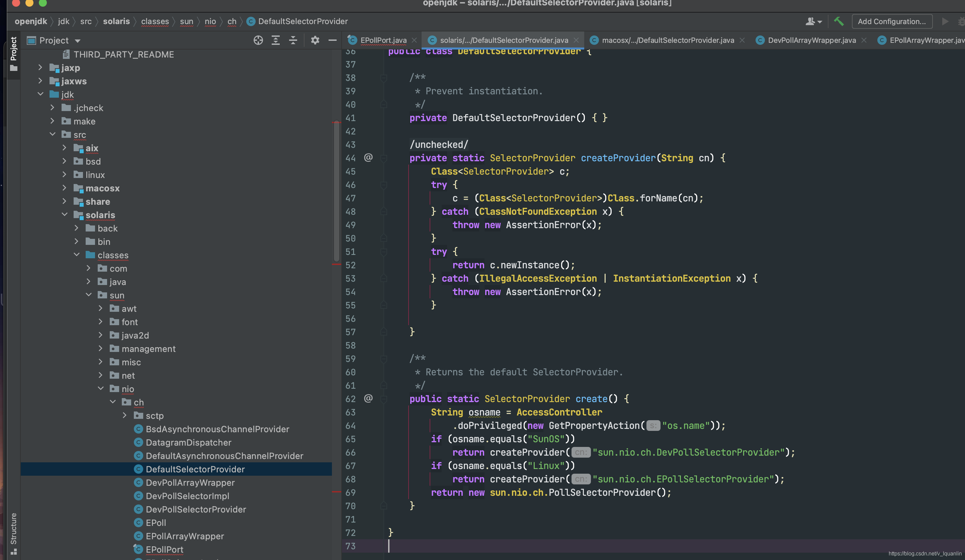The width and height of the screenshot is (965, 560).
Task: Click the DevPollSelectorImpl class icon
Action: click(138, 496)
